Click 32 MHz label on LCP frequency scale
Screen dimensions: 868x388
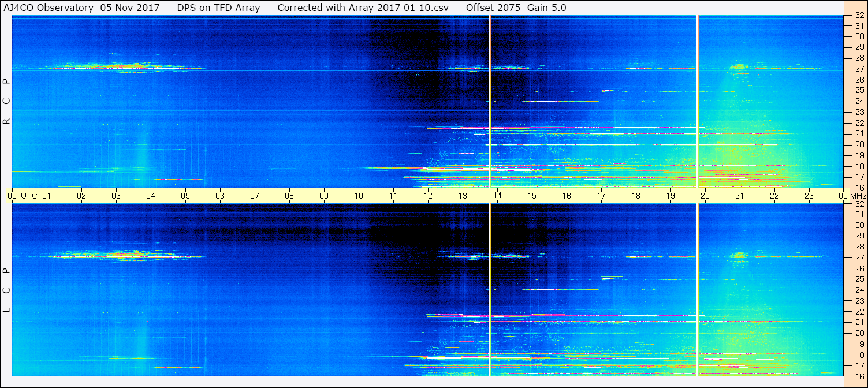pyautogui.click(x=859, y=204)
